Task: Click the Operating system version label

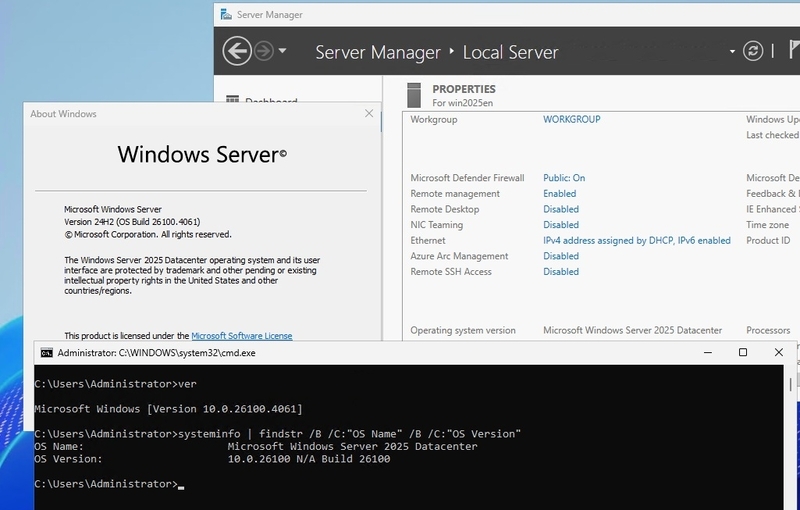Action: click(463, 330)
